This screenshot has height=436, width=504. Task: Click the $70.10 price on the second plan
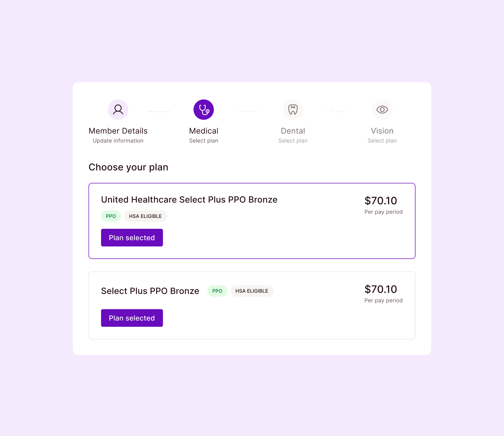point(381,289)
